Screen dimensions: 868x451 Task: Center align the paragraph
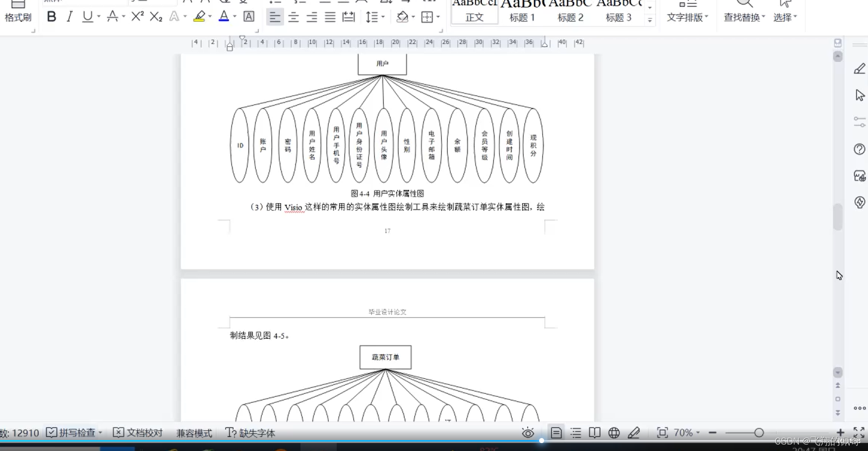[x=294, y=17]
